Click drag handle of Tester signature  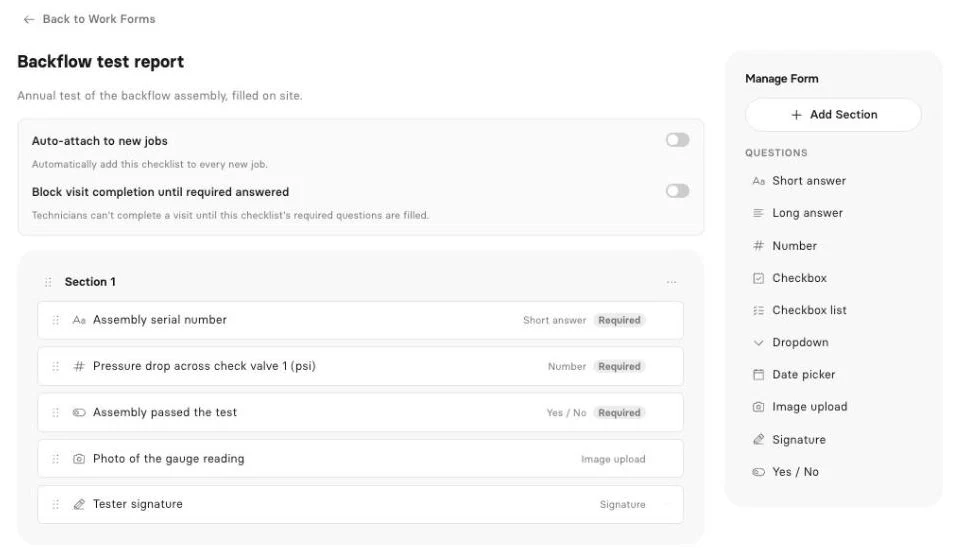click(x=56, y=504)
